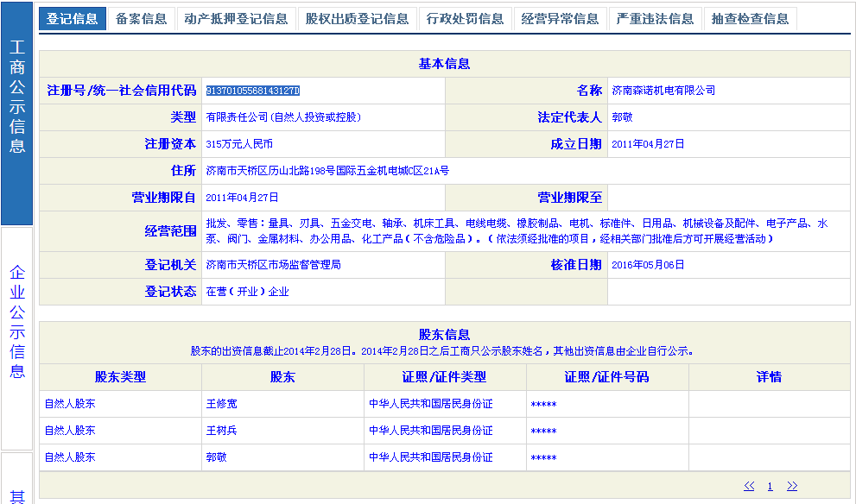The height and width of the screenshot is (504, 856).
Task: Go to previous shareholder page with << arrow
Action: [749, 487]
